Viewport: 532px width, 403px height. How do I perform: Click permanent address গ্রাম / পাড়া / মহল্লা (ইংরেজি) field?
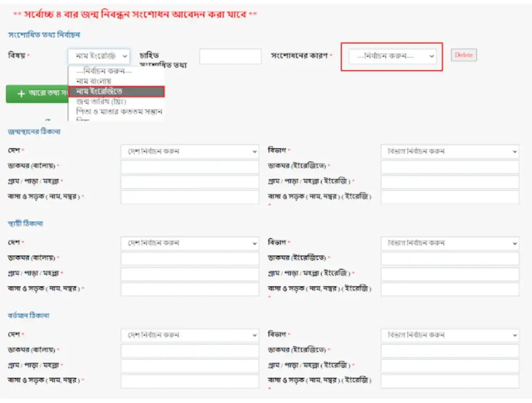(x=450, y=274)
